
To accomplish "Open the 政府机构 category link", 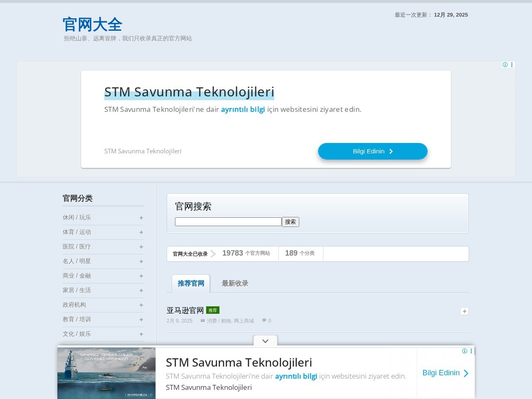I will click(74, 305).
